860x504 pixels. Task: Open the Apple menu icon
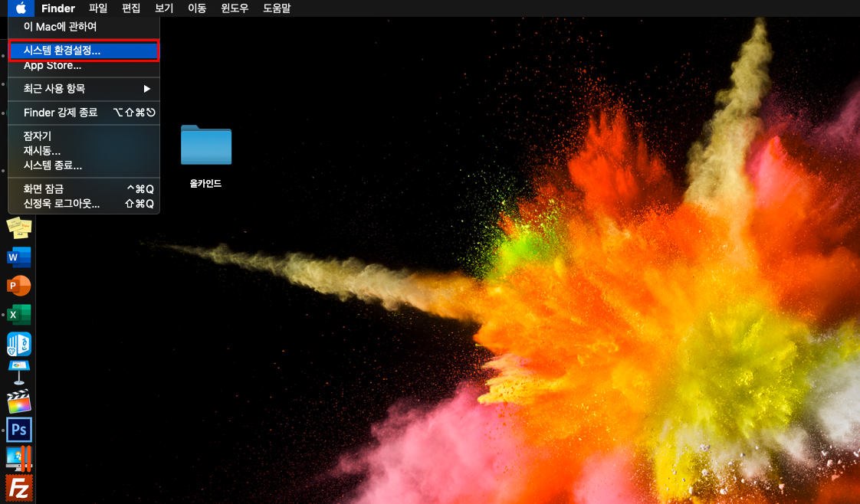click(21, 8)
